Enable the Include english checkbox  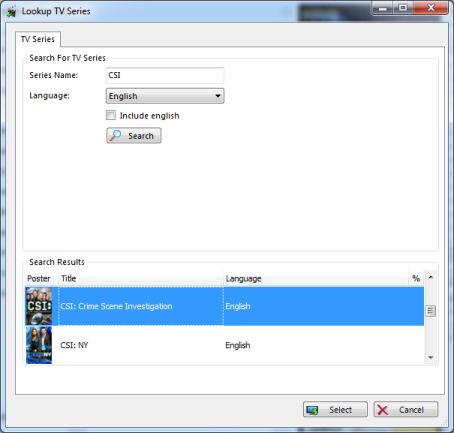[111, 115]
